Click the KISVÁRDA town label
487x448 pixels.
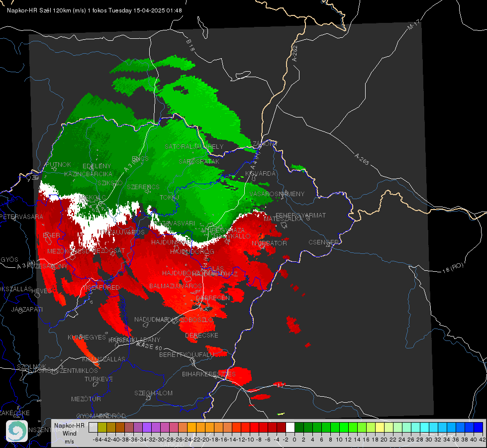coord(260,174)
